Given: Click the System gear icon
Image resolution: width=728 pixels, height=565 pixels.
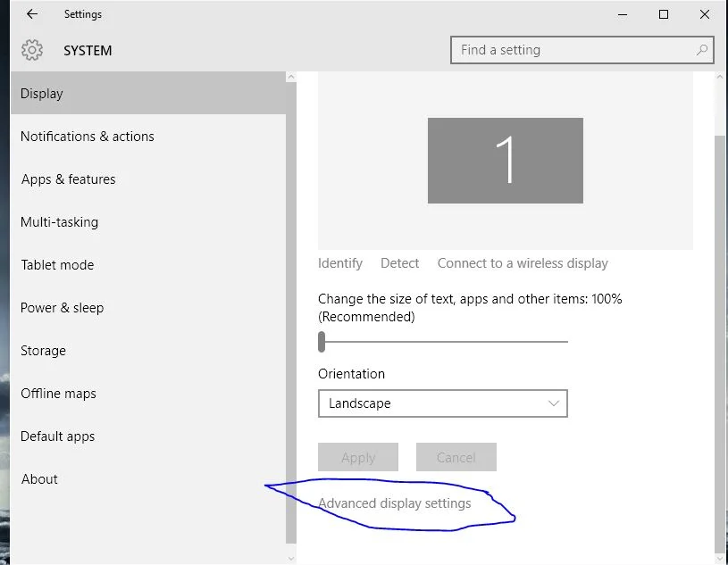Looking at the screenshot, I should click(32, 51).
